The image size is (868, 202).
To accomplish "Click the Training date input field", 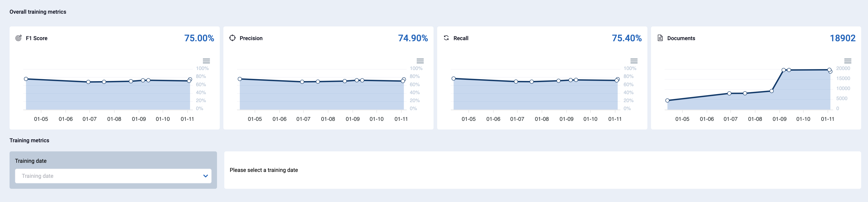I will [x=113, y=176].
